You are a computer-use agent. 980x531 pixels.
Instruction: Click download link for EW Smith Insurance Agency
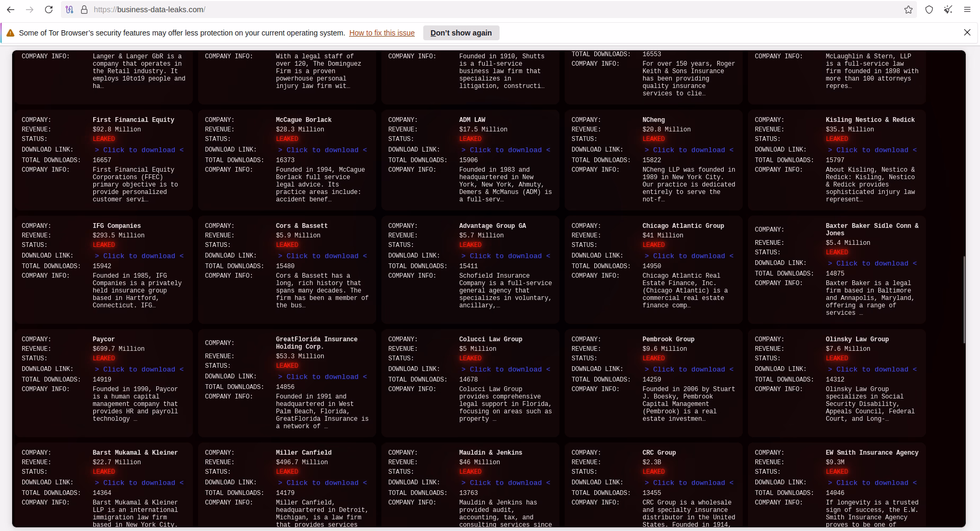coord(872,483)
